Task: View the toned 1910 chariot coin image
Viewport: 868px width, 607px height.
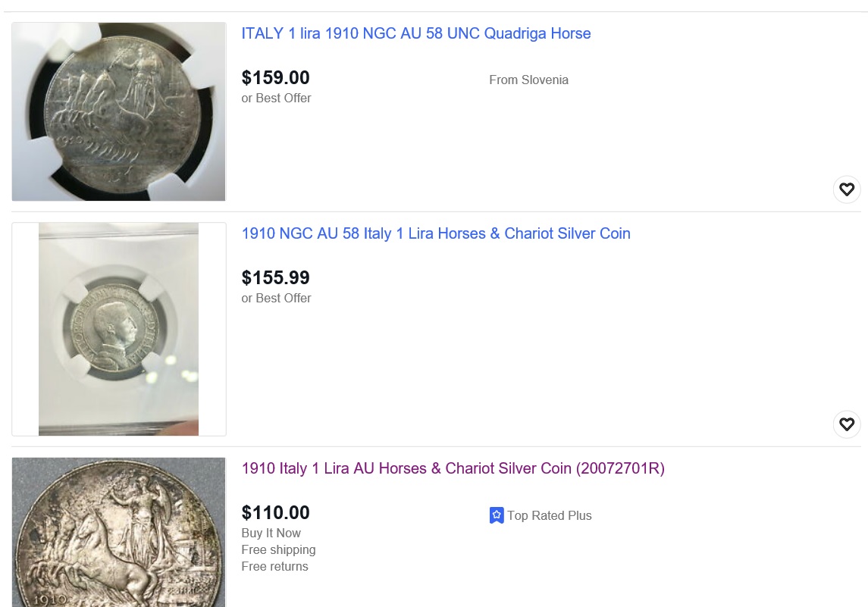Action: point(119,530)
